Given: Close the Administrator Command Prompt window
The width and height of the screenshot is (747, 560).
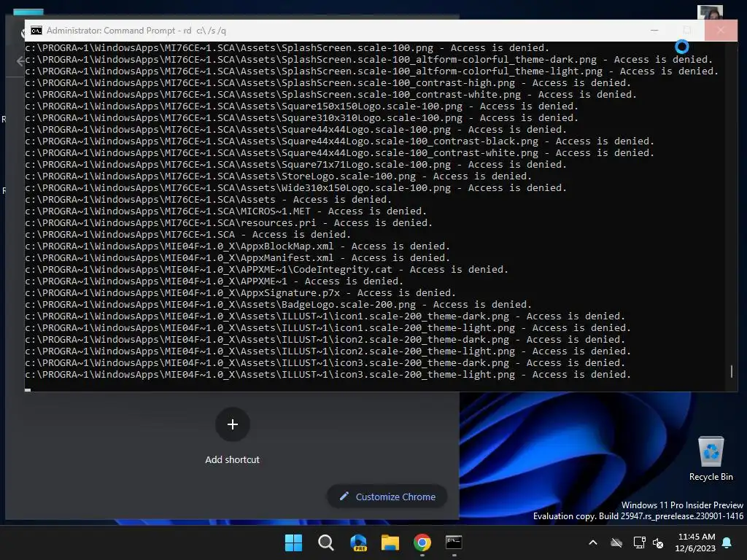Looking at the screenshot, I should (721, 31).
